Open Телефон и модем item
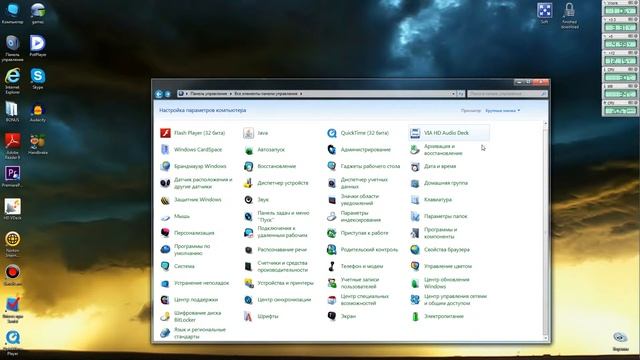 coord(355,266)
